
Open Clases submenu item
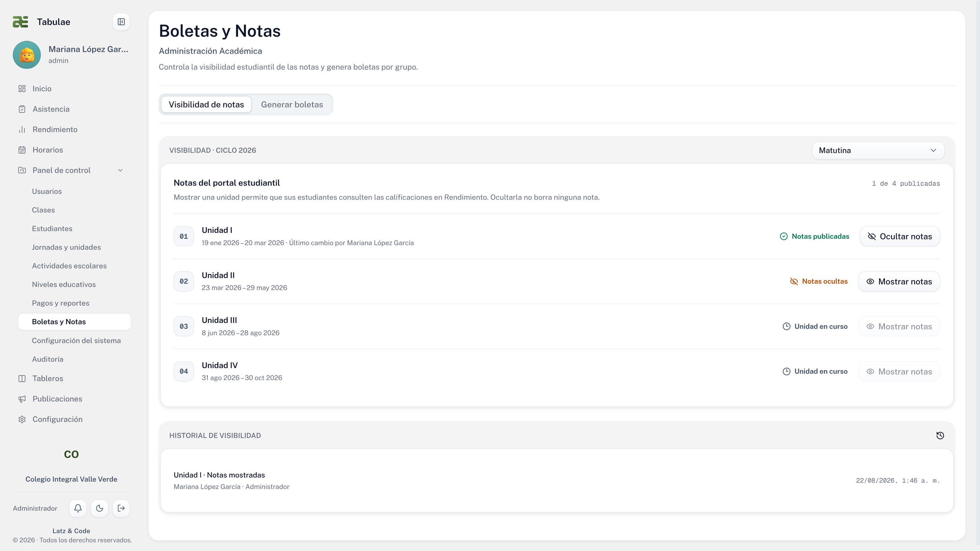[74, 210]
